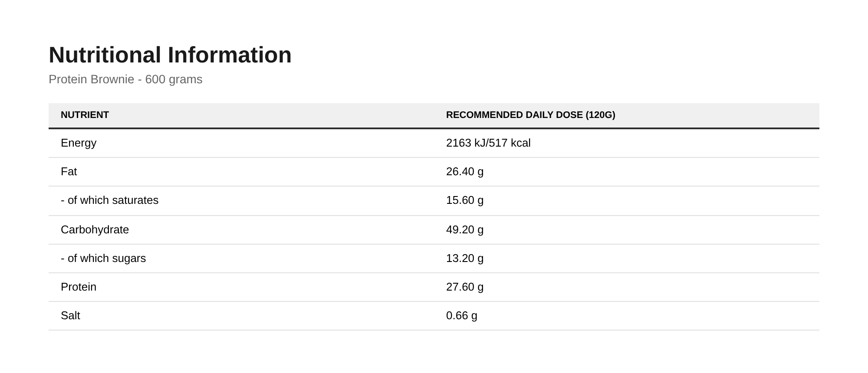Click the 26.40 g fat value
Screen dimensions: 868x373
pos(465,172)
